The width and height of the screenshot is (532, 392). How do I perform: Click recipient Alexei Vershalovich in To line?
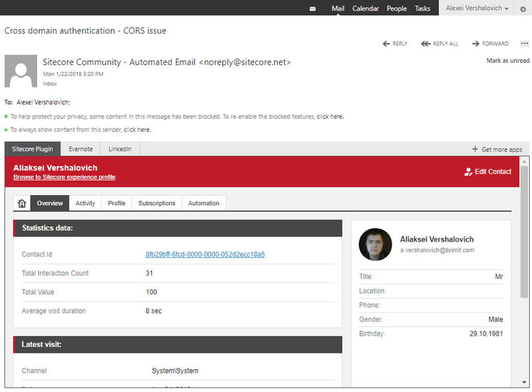[x=43, y=103]
